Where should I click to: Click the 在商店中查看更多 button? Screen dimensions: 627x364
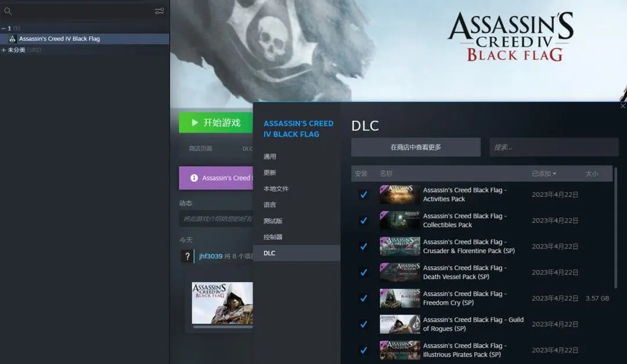point(416,147)
